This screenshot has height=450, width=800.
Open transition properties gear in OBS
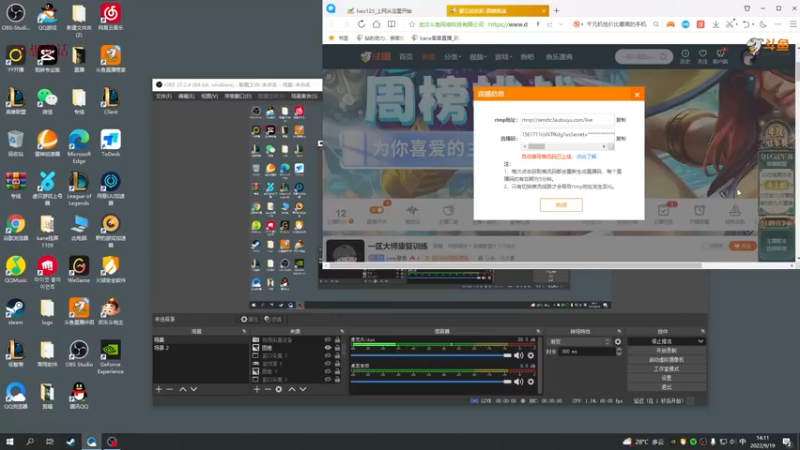[618, 341]
